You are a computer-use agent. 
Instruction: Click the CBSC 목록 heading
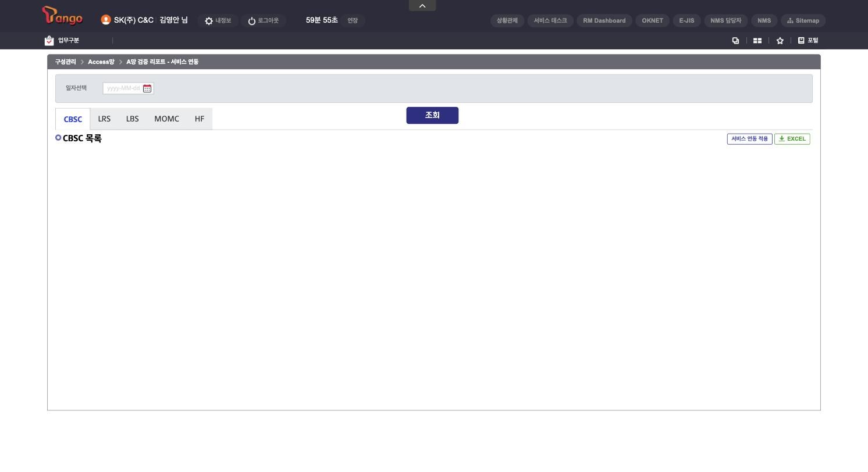point(82,138)
